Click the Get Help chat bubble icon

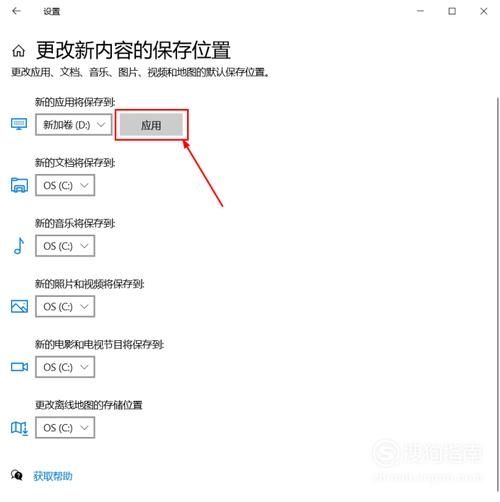[17, 475]
